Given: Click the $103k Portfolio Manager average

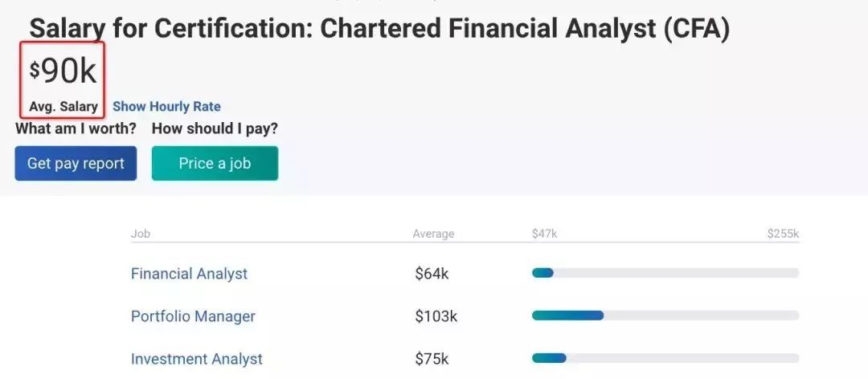Looking at the screenshot, I should pyautogui.click(x=436, y=316).
